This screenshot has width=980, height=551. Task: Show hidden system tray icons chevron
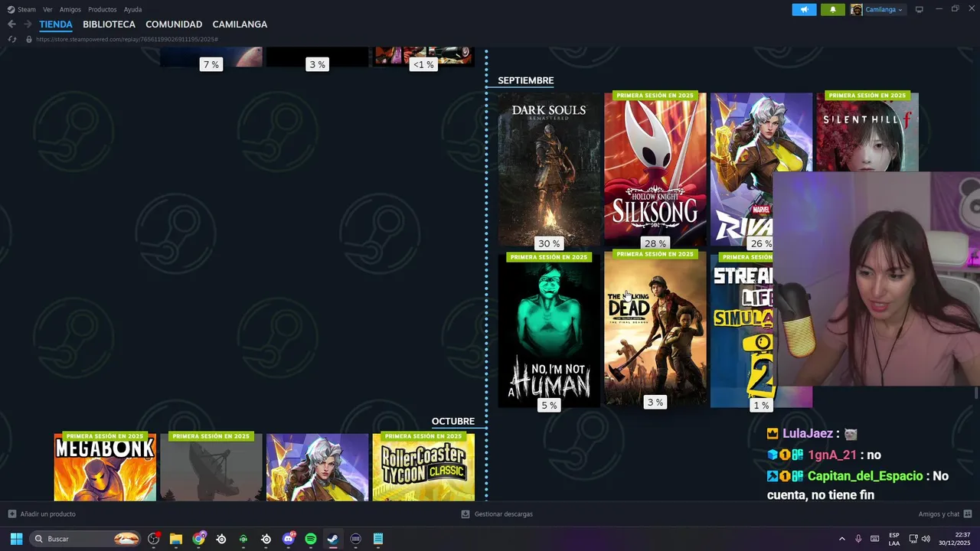[842, 539]
